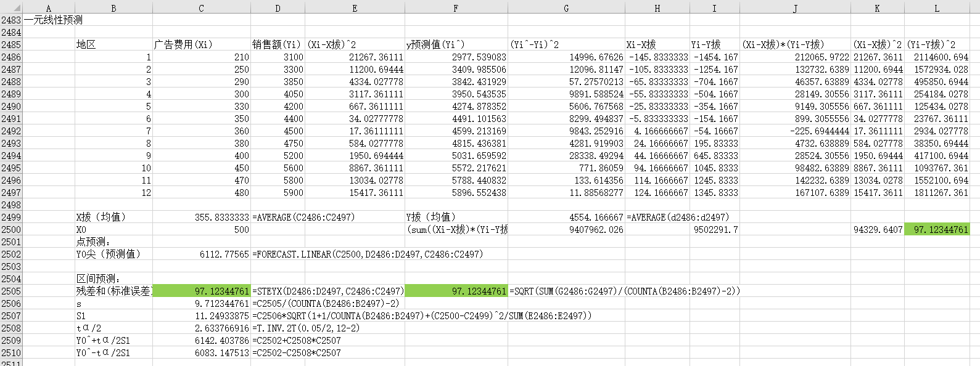Click the "=C2502+C2508*C2507" formula text
The height and width of the screenshot is (366, 980).
[x=297, y=340]
